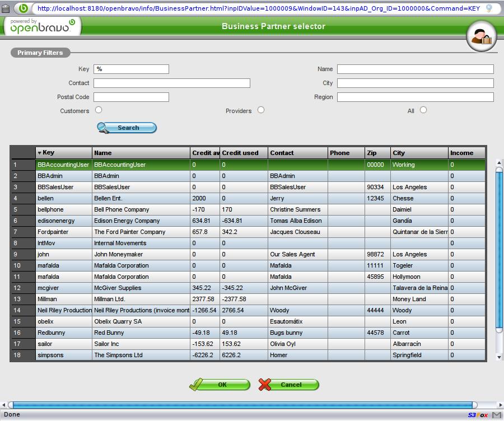Select the Providers radio button
Image resolution: width=504 pixels, height=421 pixels.
point(261,110)
